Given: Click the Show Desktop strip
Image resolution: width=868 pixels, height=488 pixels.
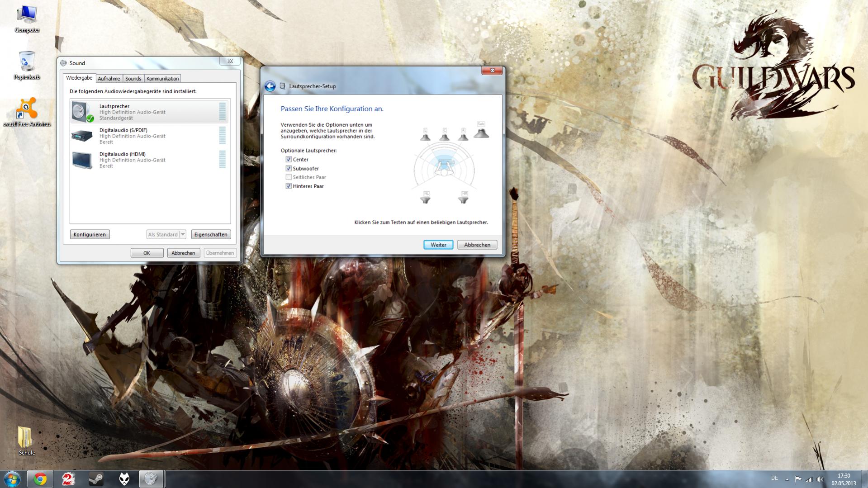Looking at the screenshot, I should point(864,479).
